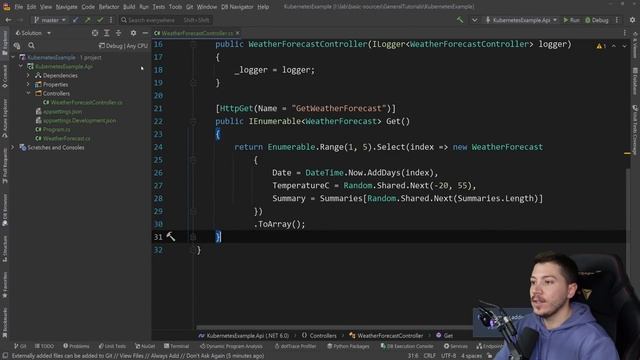640x360 pixels.
Task: Open the File menu
Action: pyautogui.click(x=19, y=7)
